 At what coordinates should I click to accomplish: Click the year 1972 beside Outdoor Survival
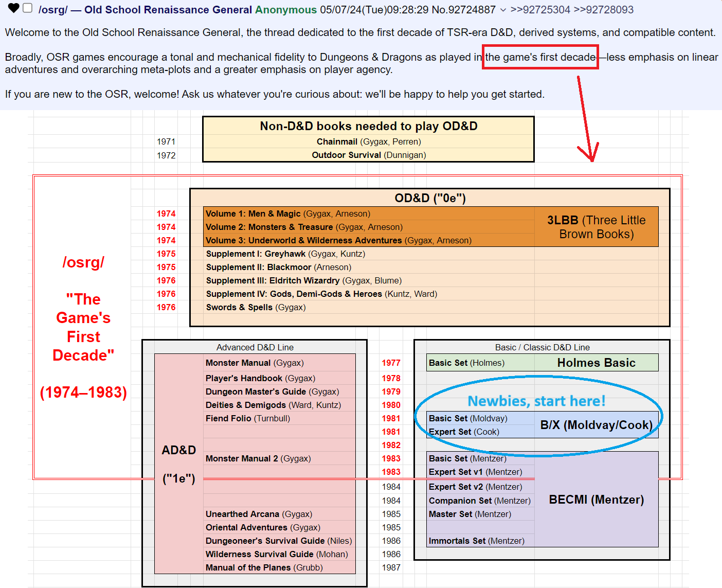click(x=166, y=155)
